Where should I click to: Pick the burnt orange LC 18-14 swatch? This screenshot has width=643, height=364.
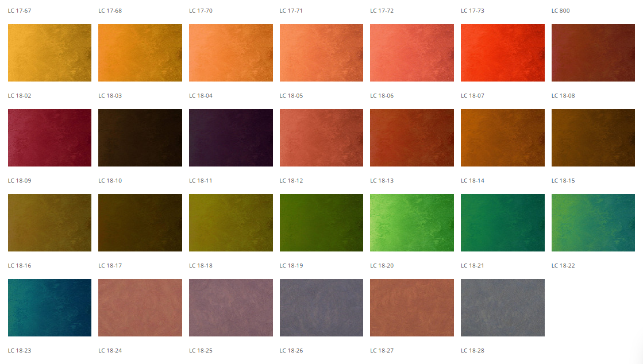[503, 138]
